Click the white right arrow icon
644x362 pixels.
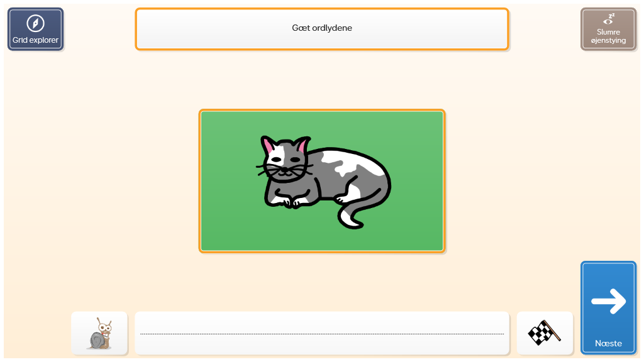(609, 301)
